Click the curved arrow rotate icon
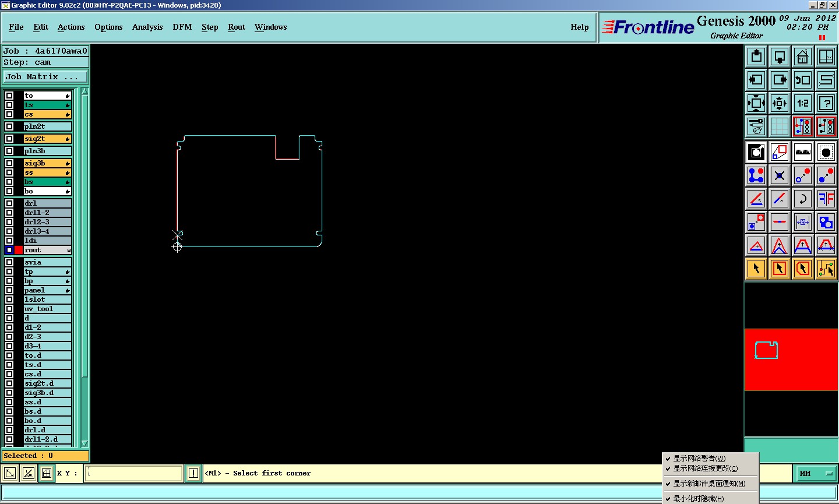Image resolution: width=839 pixels, height=504 pixels. (x=803, y=199)
